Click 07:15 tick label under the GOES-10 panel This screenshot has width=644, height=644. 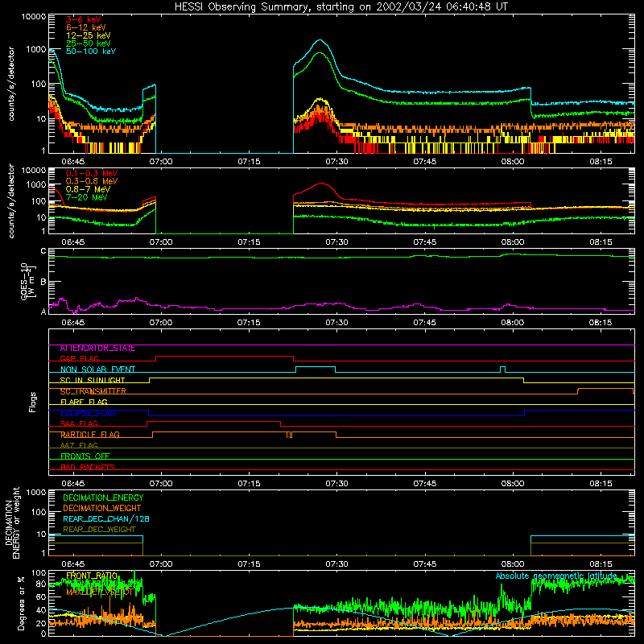click(249, 323)
